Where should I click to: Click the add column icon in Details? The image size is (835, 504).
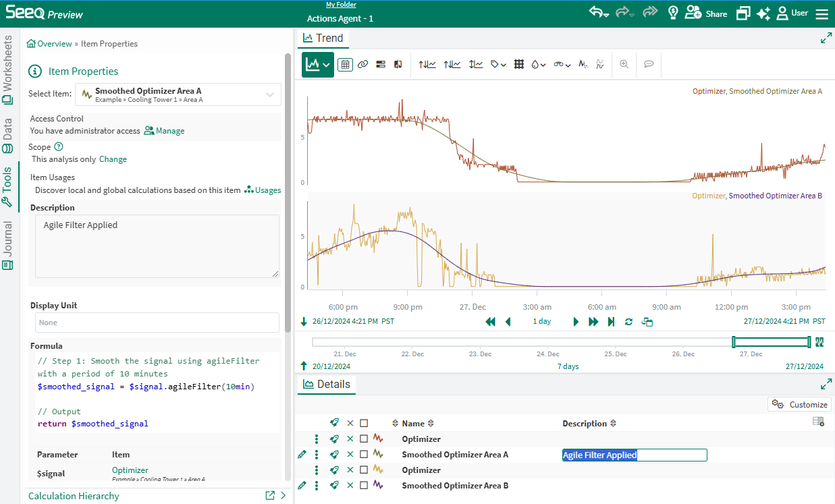[818, 422]
